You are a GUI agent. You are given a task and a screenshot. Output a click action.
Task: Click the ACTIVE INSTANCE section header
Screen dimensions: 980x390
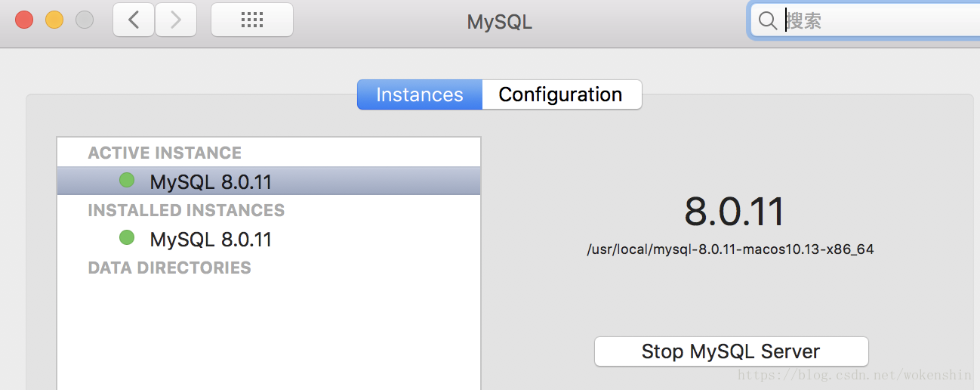165,153
